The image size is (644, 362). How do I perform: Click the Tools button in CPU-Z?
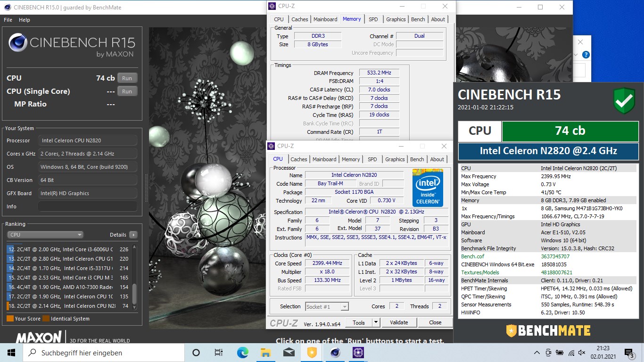pyautogui.click(x=359, y=322)
